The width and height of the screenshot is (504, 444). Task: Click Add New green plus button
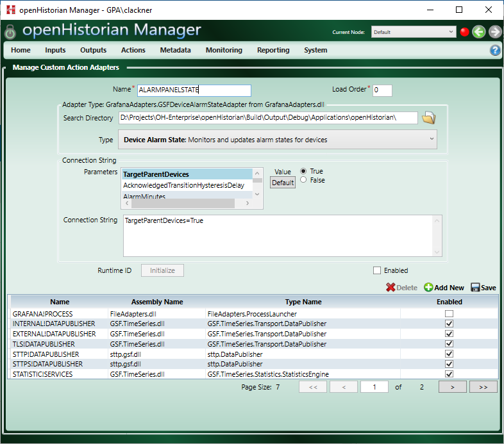444,288
